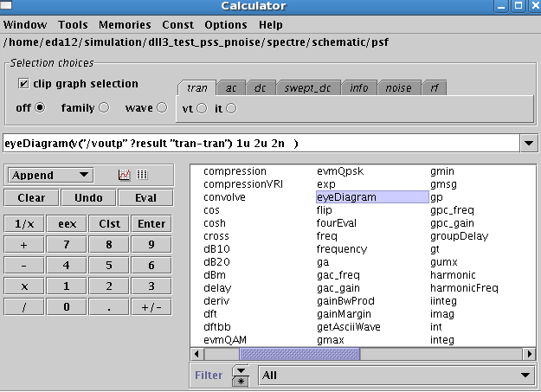Image resolution: width=541 pixels, height=392 pixels.
Task: Click the Clear button
Action: (31, 197)
